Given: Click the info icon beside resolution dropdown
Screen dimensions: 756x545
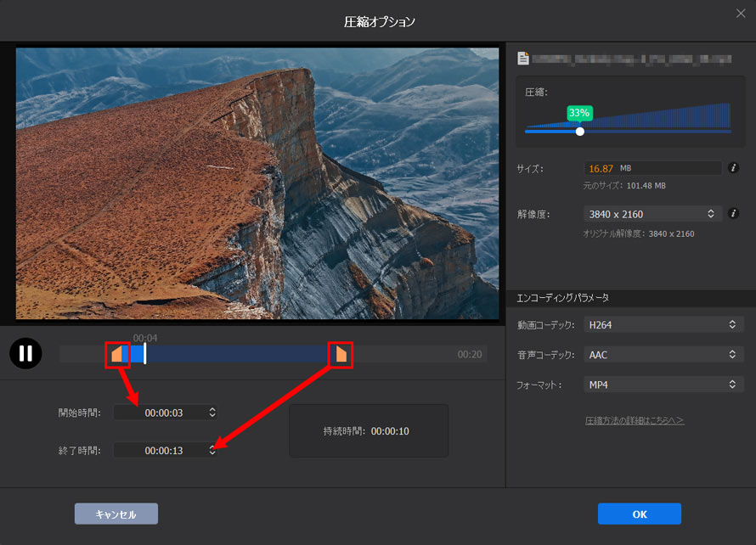Looking at the screenshot, I should tap(733, 214).
